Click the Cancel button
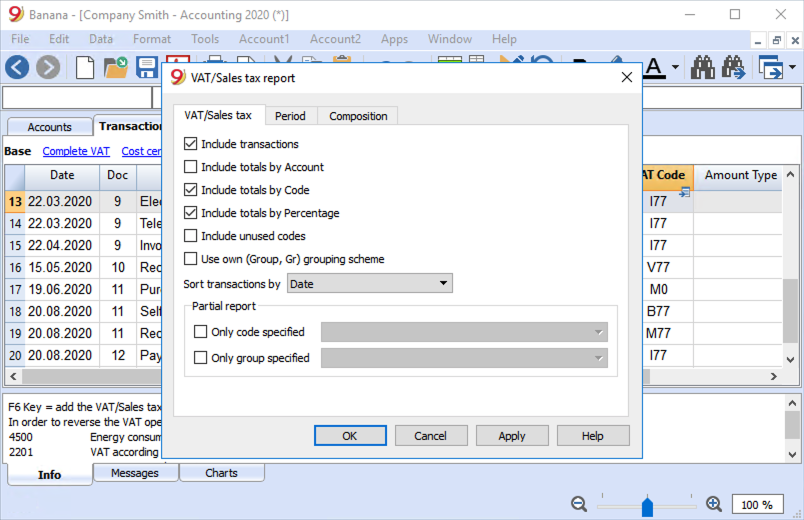 point(431,435)
